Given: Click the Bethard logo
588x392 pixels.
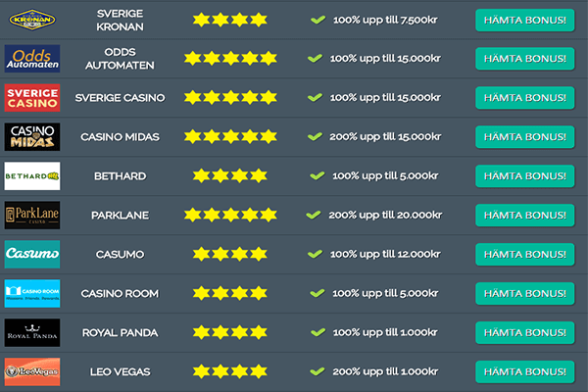Looking at the screenshot, I should coord(31,176).
